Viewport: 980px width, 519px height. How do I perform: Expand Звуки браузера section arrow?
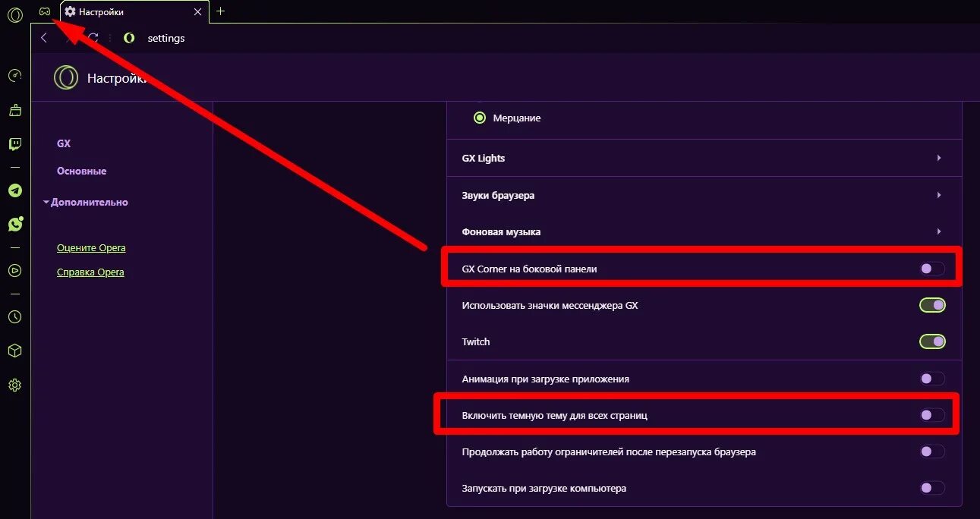[x=939, y=195]
